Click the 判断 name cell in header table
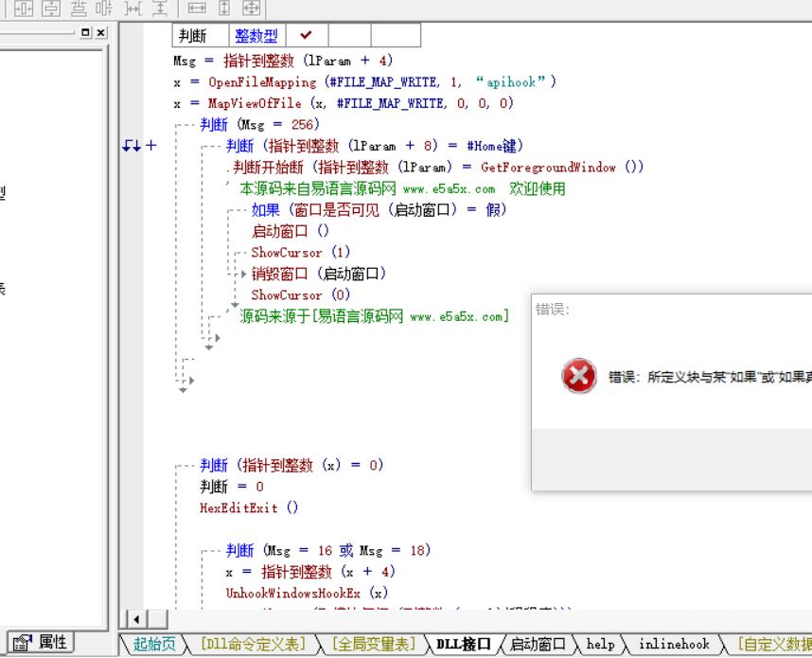 point(201,35)
